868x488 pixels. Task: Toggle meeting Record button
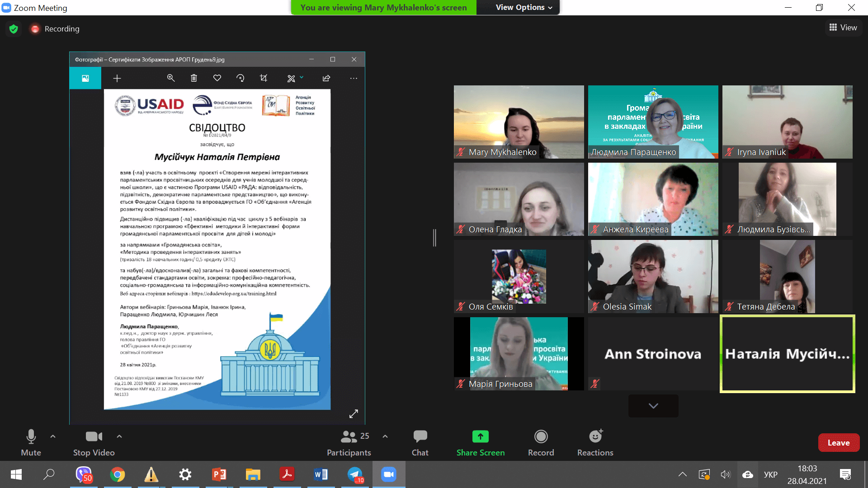tap(541, 442)
